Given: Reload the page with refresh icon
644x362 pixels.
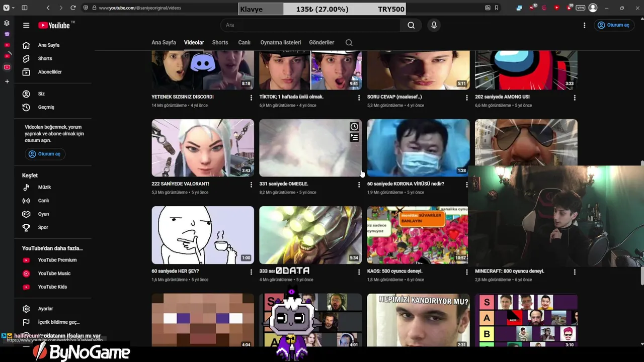Looking at the screenshot, I should pyautogui.click(x=73, y=8).
